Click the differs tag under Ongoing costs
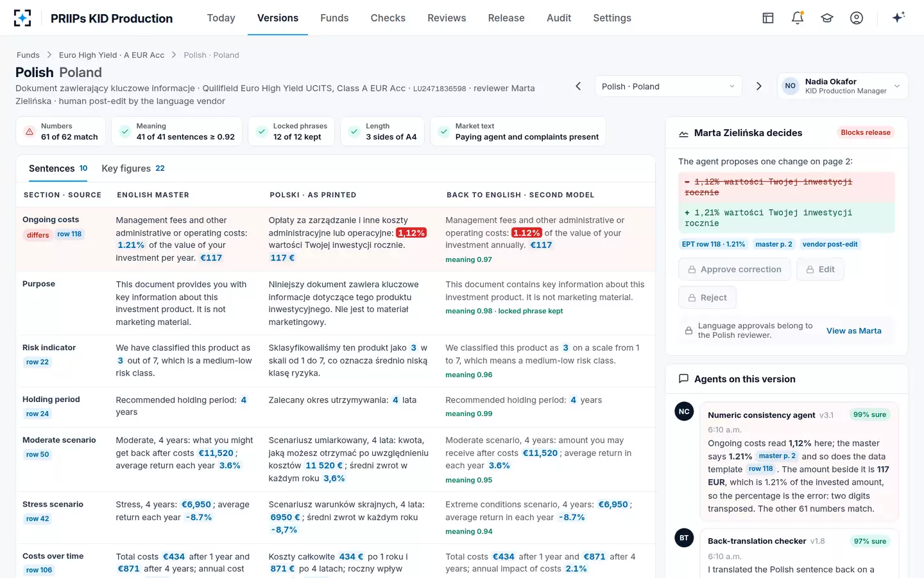Screen dimensions: 924x578 coord(38,235)
